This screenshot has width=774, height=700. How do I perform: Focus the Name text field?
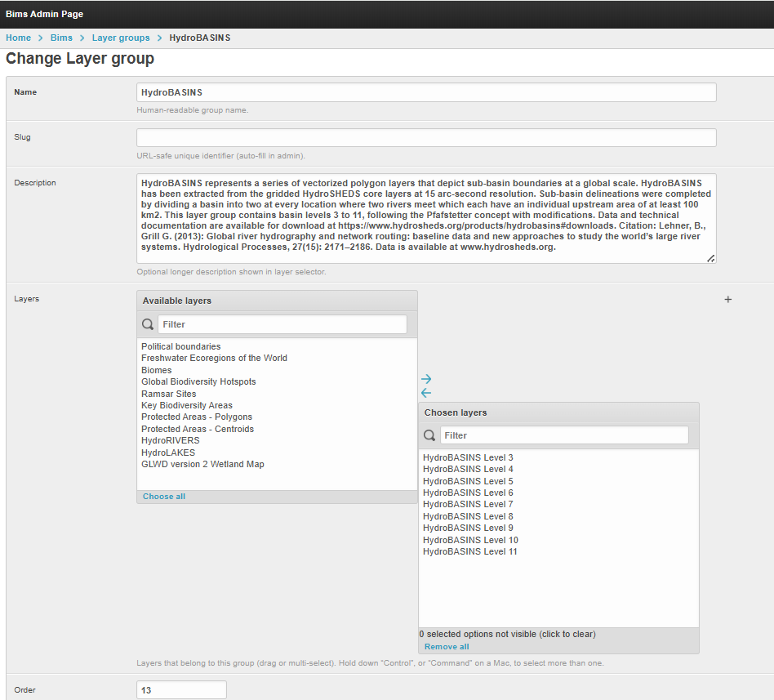point(426,92)
